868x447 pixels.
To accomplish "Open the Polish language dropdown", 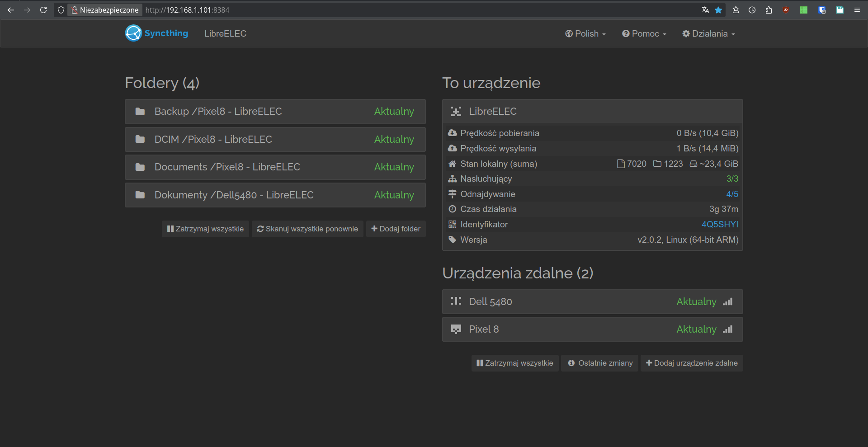I will click(x=585, y=34).
